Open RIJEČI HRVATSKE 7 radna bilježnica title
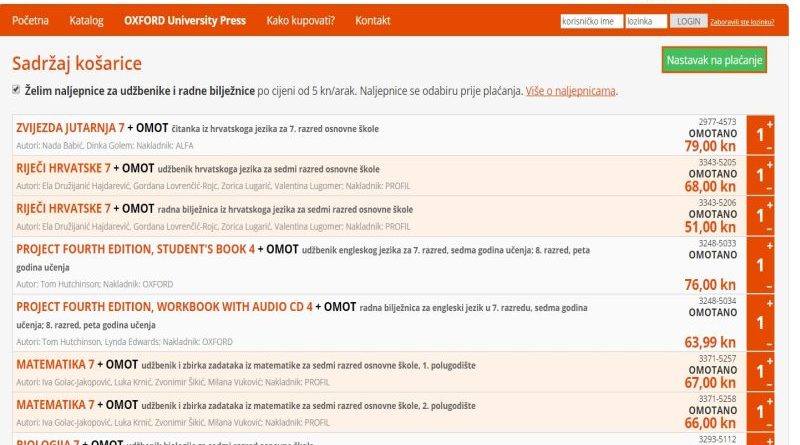800x445 pixels. click(63, 209)
